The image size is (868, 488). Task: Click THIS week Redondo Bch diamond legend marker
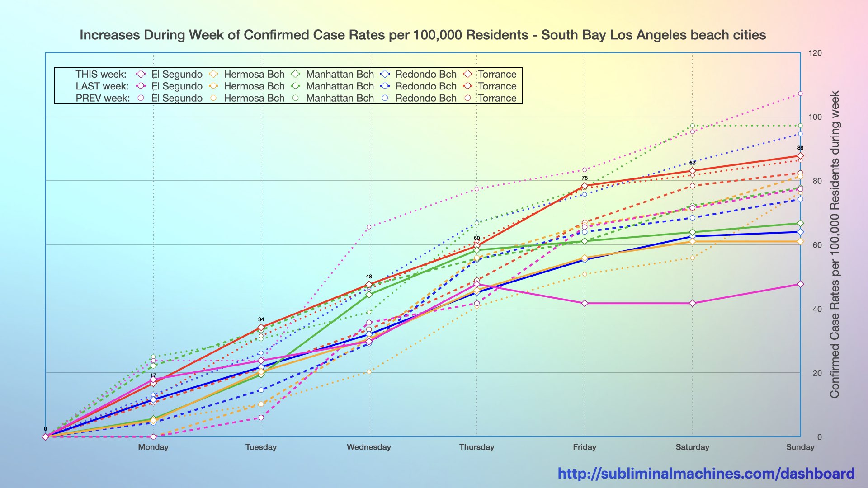385,74
